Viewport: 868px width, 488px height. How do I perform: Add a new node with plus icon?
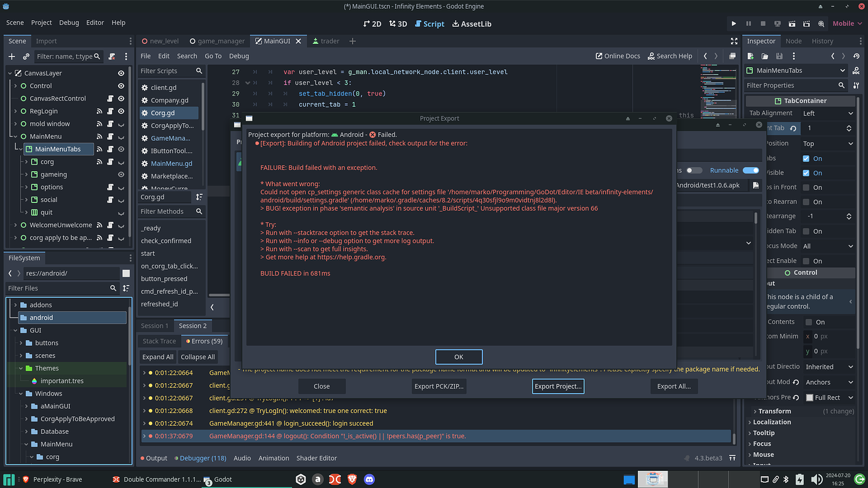point(11,57)
